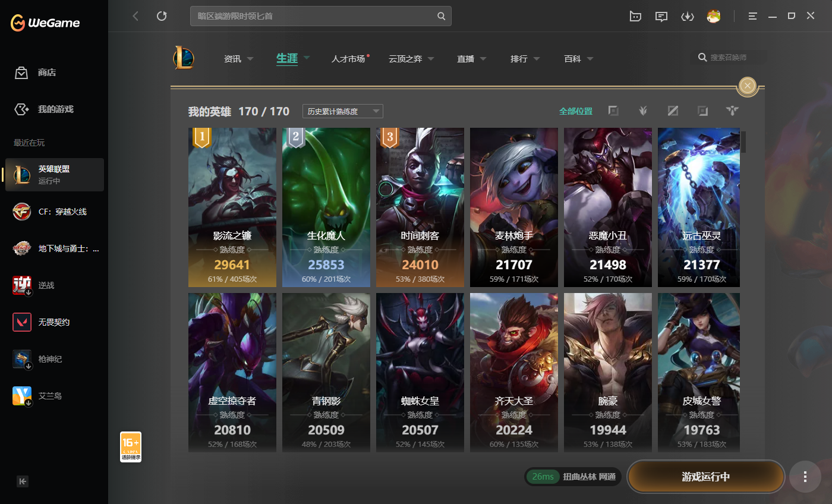Open the 影流之镰 hero card
Screen dimensions: 832x504
tap(232, 207)
